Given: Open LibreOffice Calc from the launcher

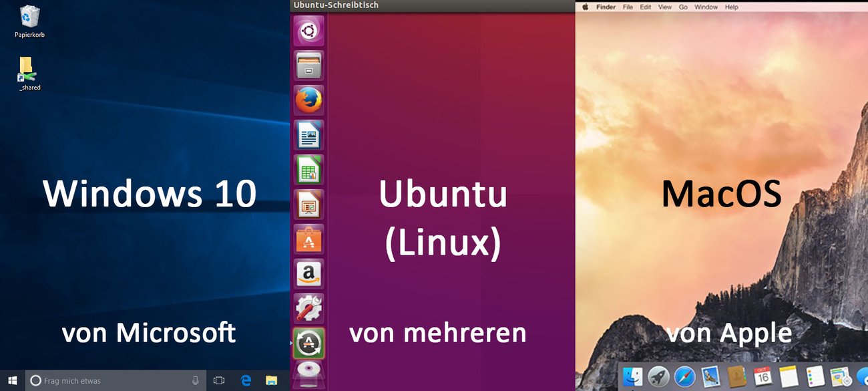Looking at the screenshot, I should pyautogui.click(x=308, y=170).
